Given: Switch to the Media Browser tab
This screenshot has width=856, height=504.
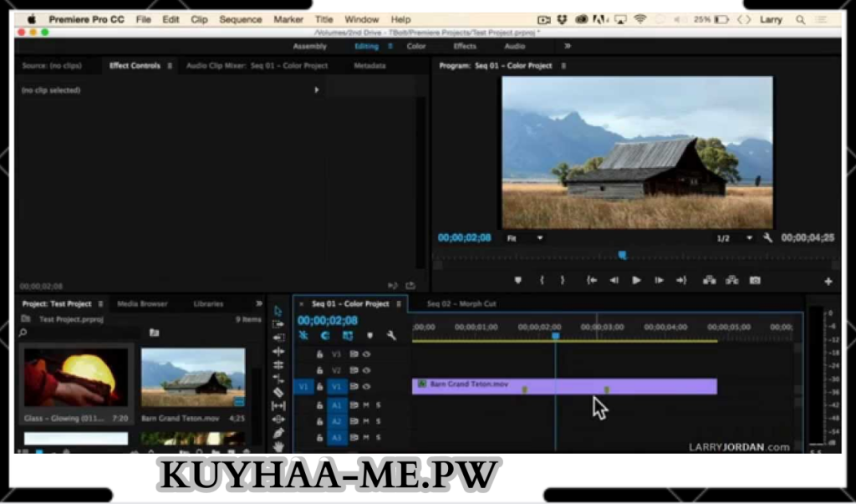Looking at the screenshot, I should [142, 303].
